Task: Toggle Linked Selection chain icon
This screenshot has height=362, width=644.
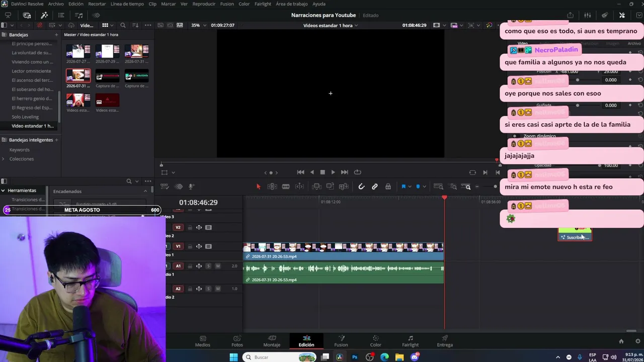Action: pyautogui.click(x=375, y=187)
